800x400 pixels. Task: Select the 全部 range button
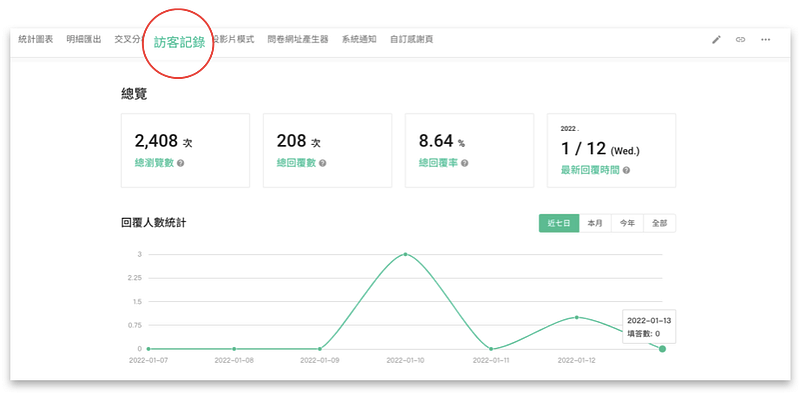click(659, 223)
